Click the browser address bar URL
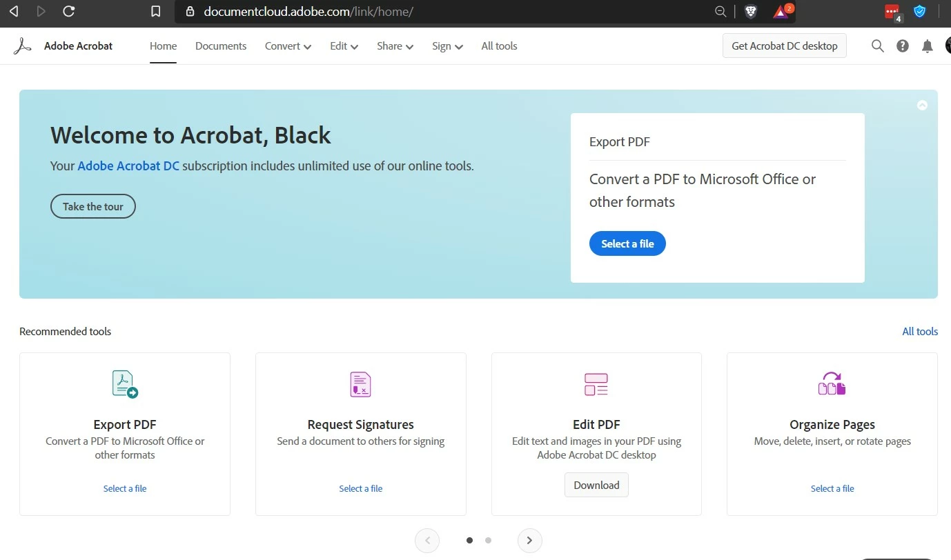The width and height of the screenshot is (951, 560). (x=308, y=12)
